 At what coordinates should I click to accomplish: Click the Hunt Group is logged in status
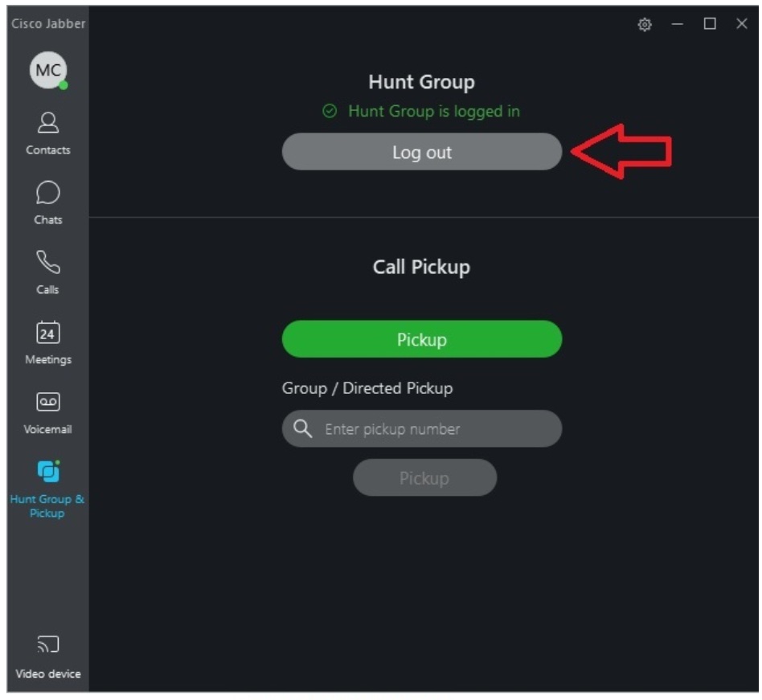click(421, 112)
